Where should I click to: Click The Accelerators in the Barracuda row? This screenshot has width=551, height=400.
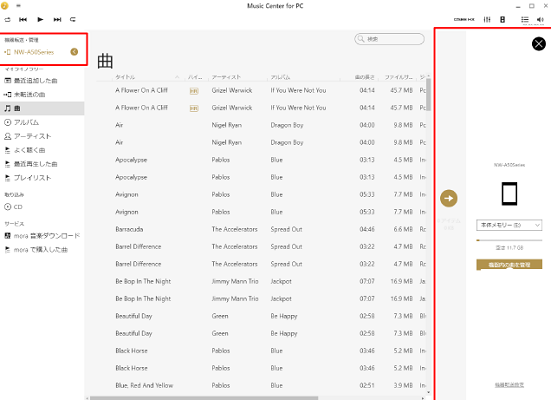(x=234, y=229)
